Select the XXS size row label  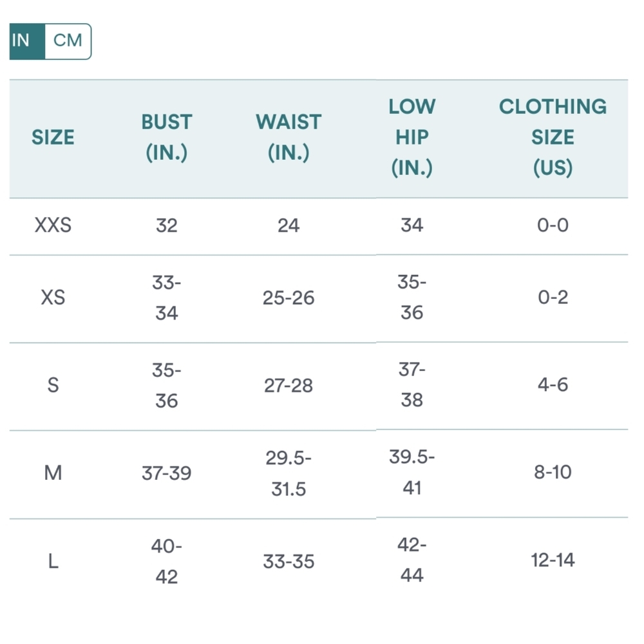(x=53, y=225)
